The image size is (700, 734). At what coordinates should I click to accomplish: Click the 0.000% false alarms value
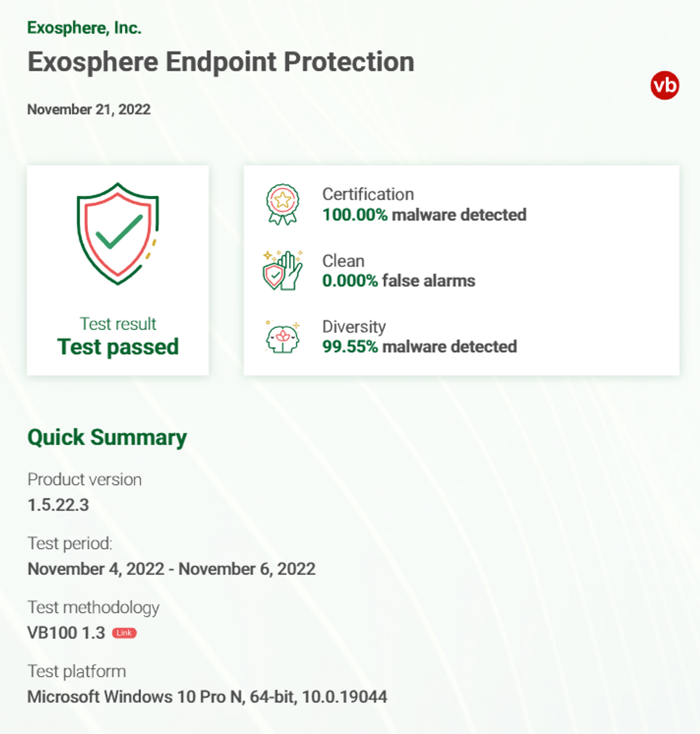tap(399, 281)
